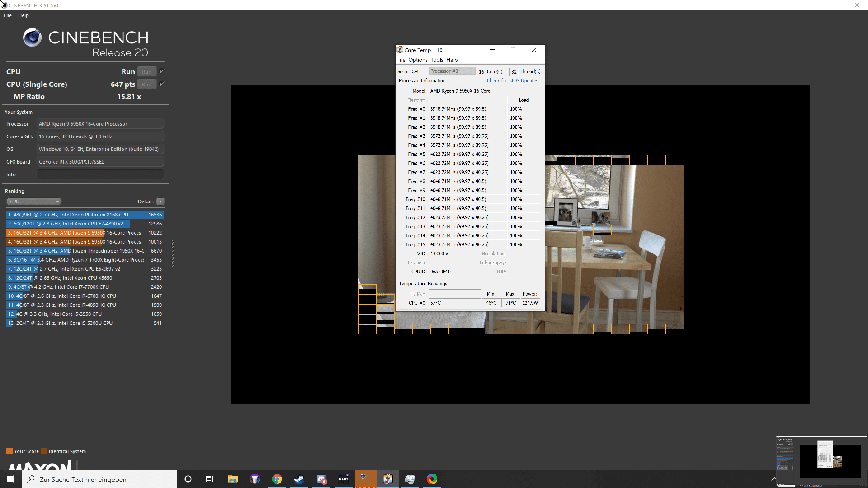Open Core Temp Tools menu
Viewport: 868px width, 488px height.
[437, 60]
